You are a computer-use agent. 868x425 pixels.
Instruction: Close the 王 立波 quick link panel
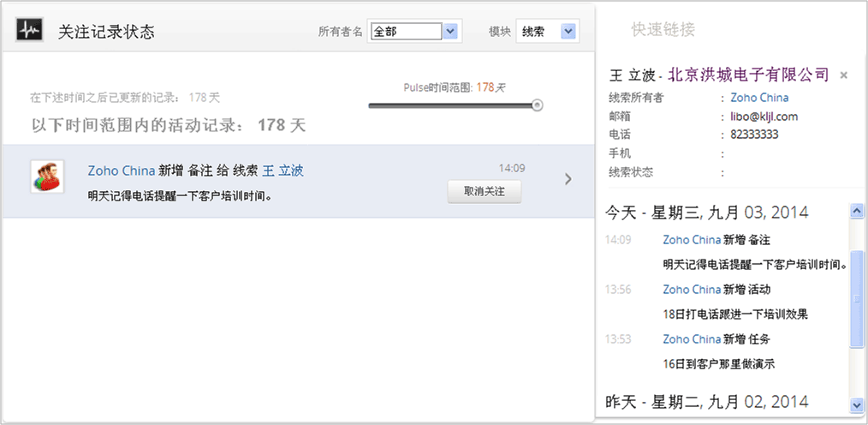(844, 75)
